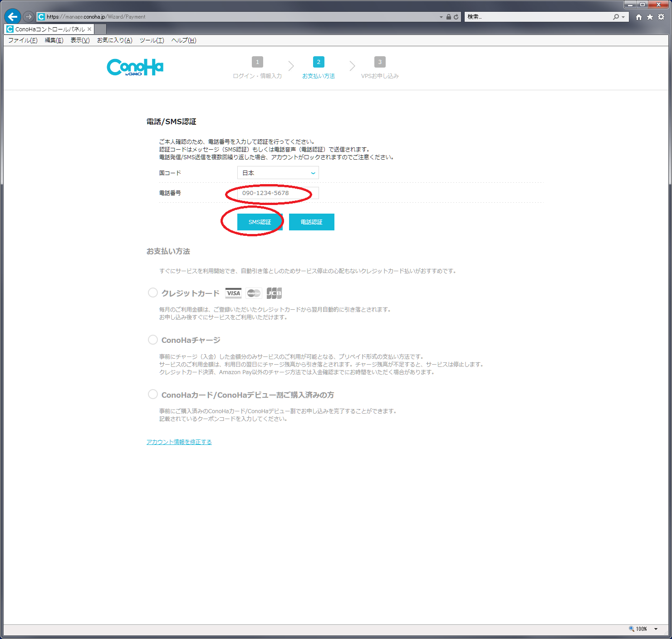Click the SMS認証 button
This screenshot has width=672, height=639.
coord(260,222)
